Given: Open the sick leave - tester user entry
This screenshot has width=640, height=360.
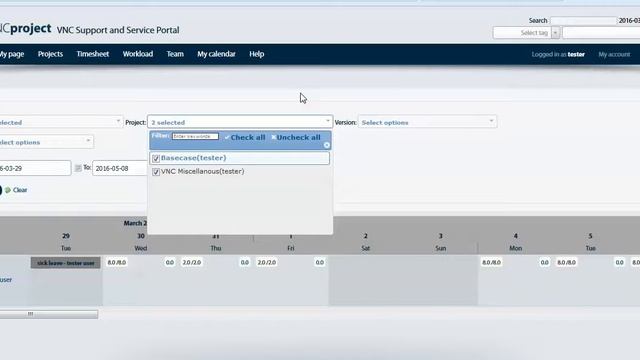Looking at the screenshot, I should pos(65,263).
